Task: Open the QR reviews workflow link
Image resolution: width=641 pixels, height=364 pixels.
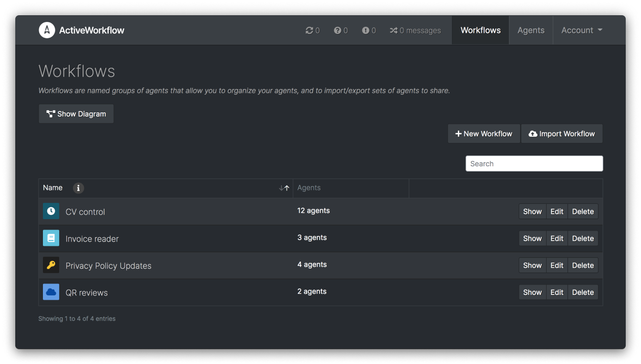Action: [x=87, y=293]
